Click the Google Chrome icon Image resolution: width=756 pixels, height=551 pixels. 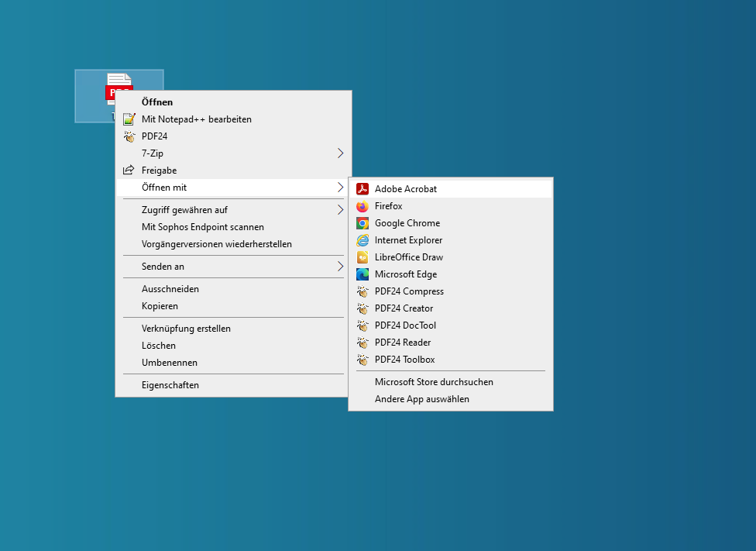point(362,223)
